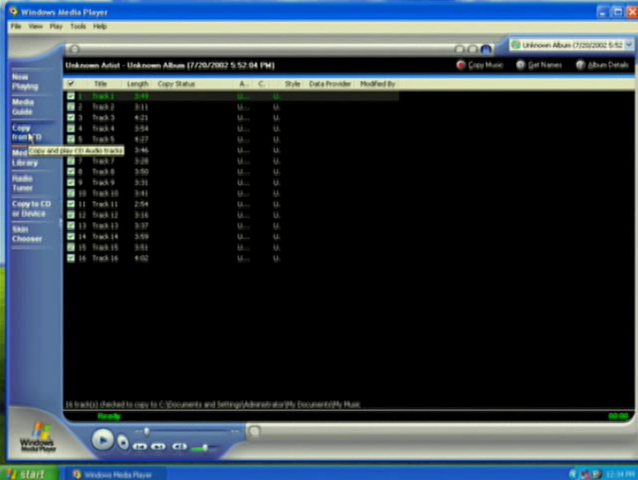Skip to next track using transport button
This screenshot has width=638, height=480.
point(158,447)
